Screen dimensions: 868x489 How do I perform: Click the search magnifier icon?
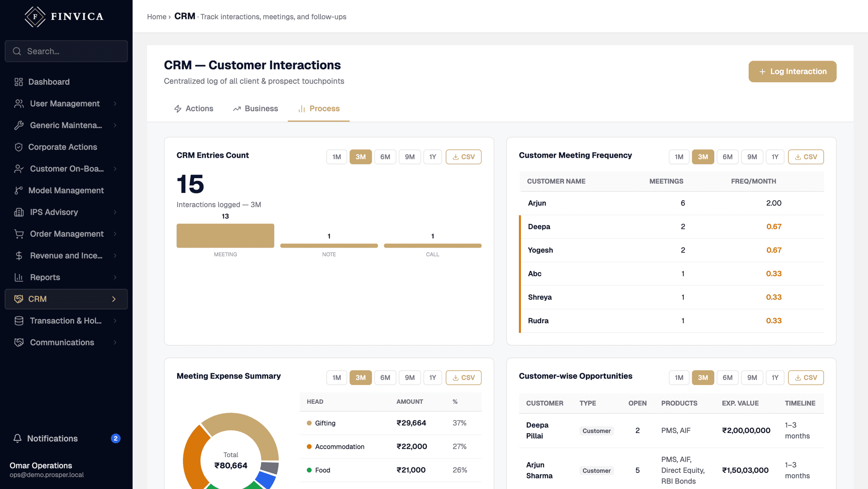[x=17, y=51]
